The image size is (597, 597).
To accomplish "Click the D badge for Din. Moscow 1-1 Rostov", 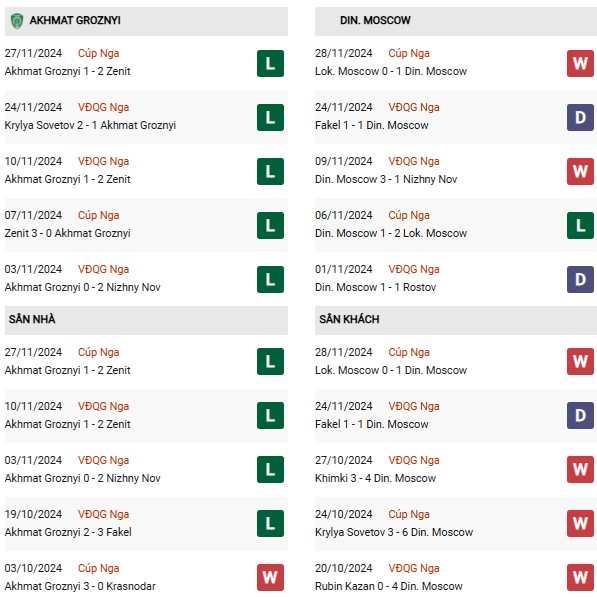I will (x=580, y=279).
